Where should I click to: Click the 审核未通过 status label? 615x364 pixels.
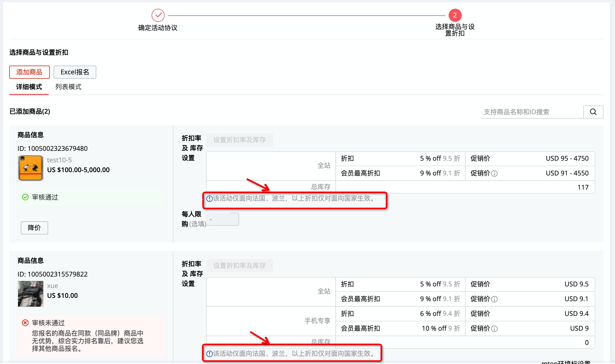pos(48,323)
